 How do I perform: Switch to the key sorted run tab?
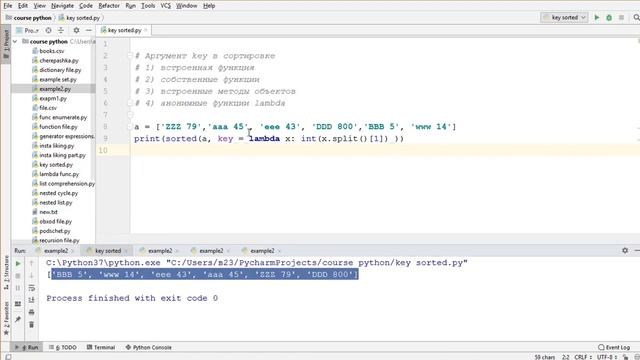pyautogui.click(x=108, y=251)
